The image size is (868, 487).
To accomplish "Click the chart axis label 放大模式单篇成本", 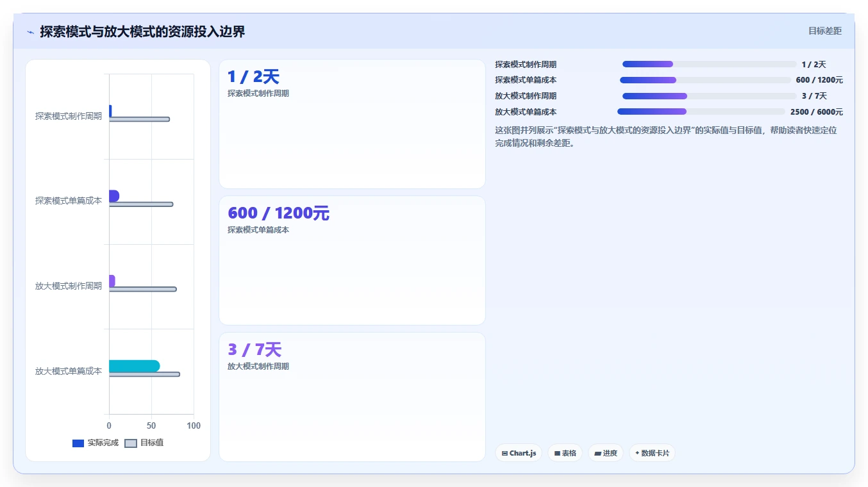I will [x=69, y=371].
